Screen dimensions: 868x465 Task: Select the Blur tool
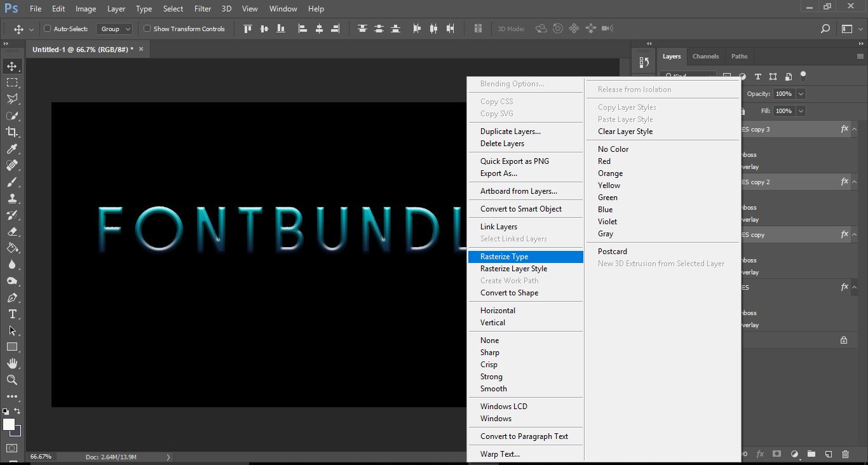tap(12, 264)
